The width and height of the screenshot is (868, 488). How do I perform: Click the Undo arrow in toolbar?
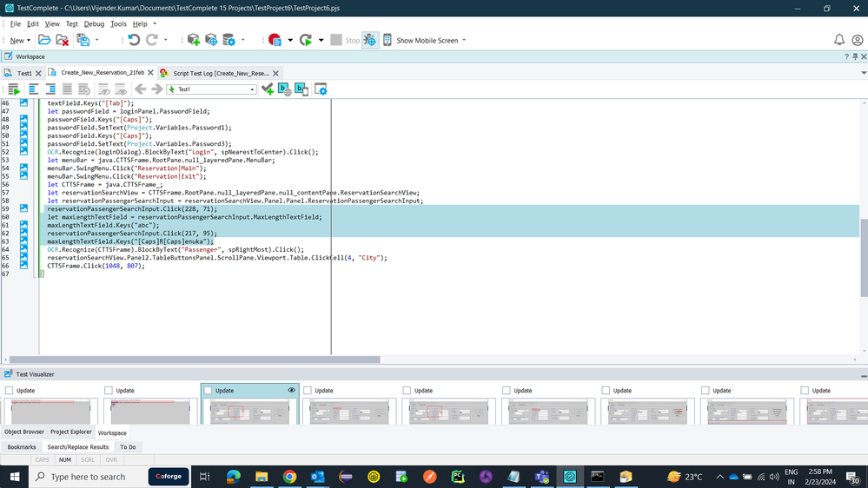pyautogui.click(x=134, y=40)
